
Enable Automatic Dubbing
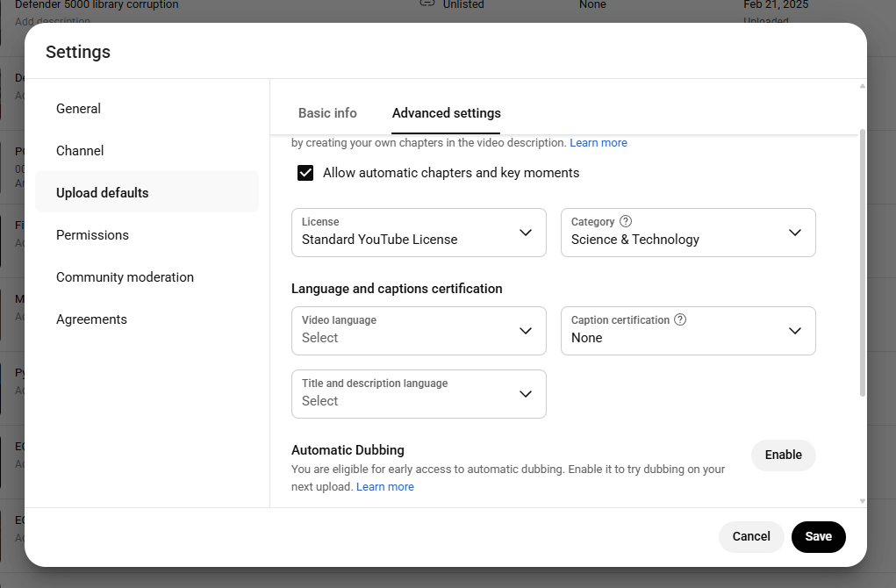click(783, 455)
